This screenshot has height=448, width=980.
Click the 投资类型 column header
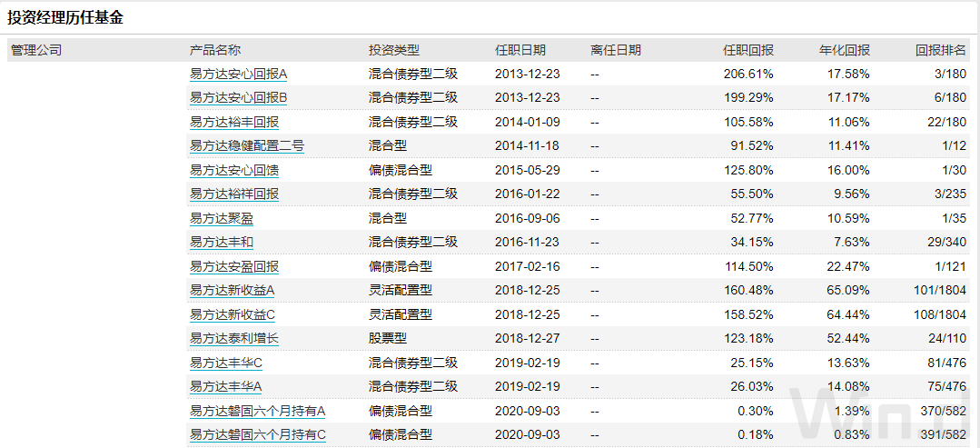pyautogui.click(x=394, y=50)
